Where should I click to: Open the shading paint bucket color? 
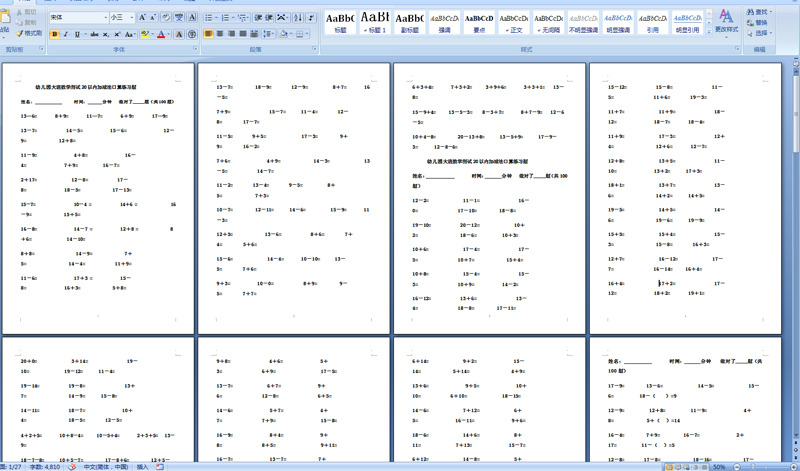pos(285,34)
